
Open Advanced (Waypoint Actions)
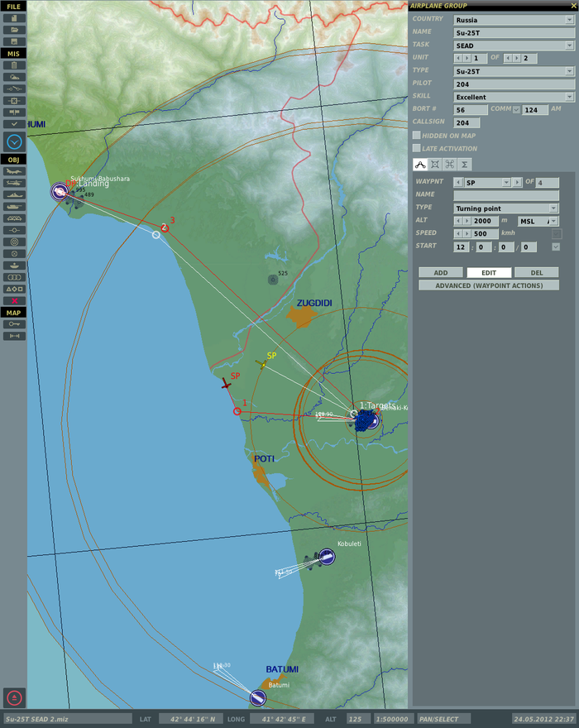pyautogui.click(x=489, y=285)
